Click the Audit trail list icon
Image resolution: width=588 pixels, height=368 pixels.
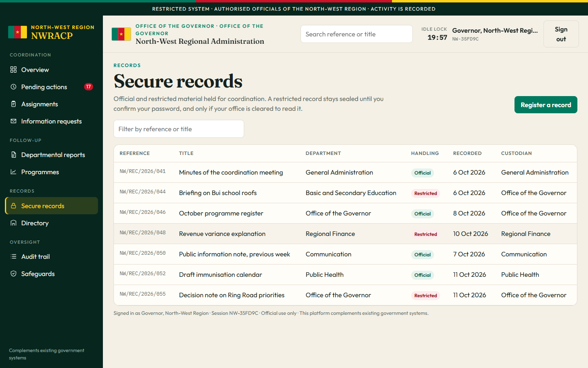pos(13,256)
